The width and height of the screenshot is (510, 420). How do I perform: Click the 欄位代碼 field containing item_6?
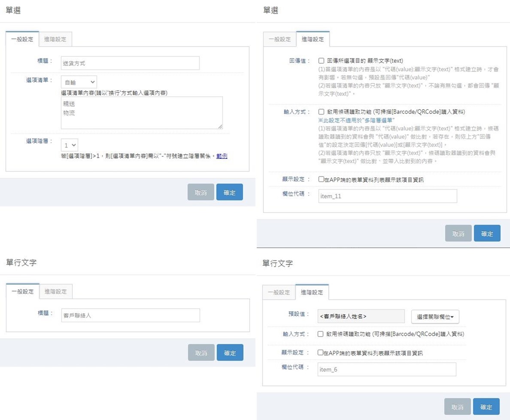pyautogui.click(x=386, y=369)
